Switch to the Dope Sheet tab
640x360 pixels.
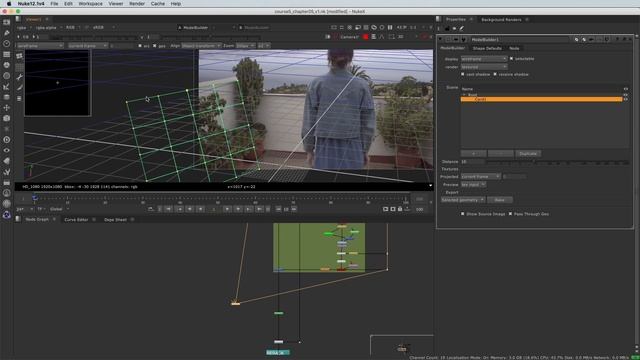[116, 220]
